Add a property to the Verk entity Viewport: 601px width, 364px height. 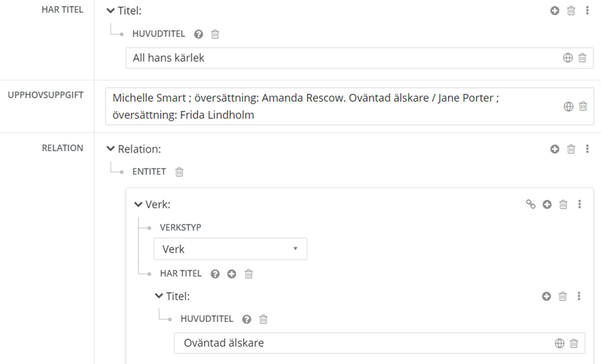point(547,204)
